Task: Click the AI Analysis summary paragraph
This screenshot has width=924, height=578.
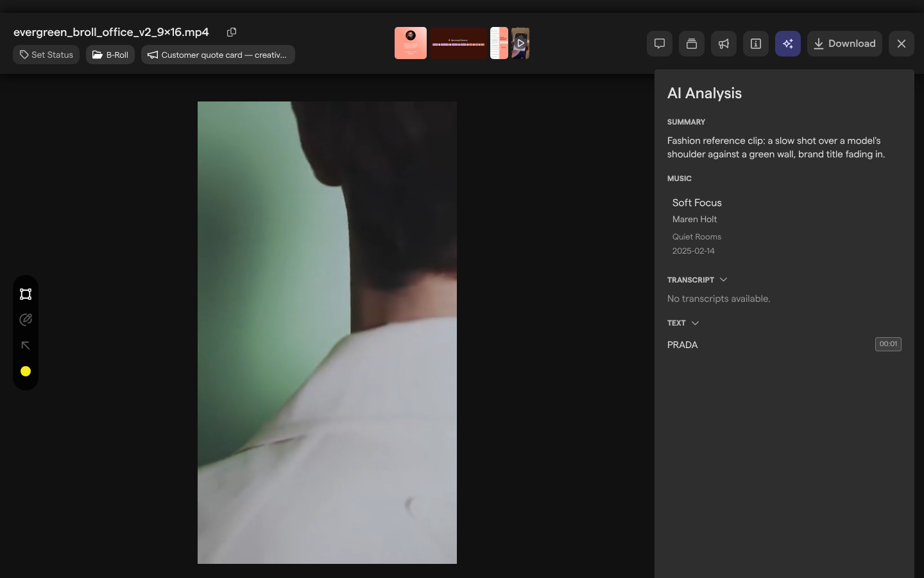Action: point(776,148)
